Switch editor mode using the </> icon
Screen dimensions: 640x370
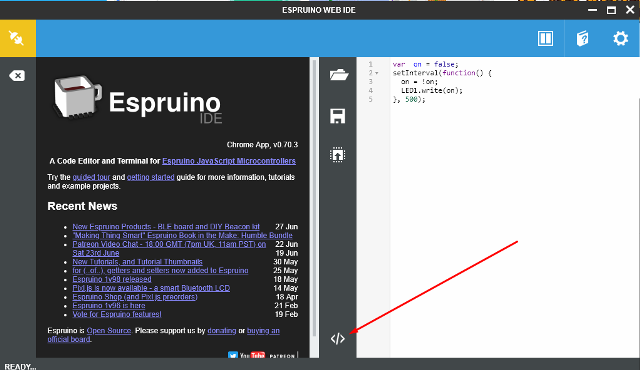(338, 339)
